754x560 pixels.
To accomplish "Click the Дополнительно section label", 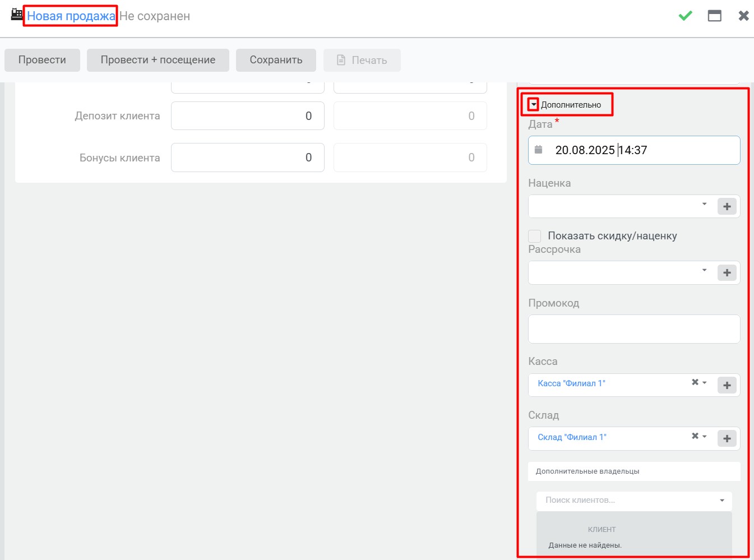I will [571, 105].
